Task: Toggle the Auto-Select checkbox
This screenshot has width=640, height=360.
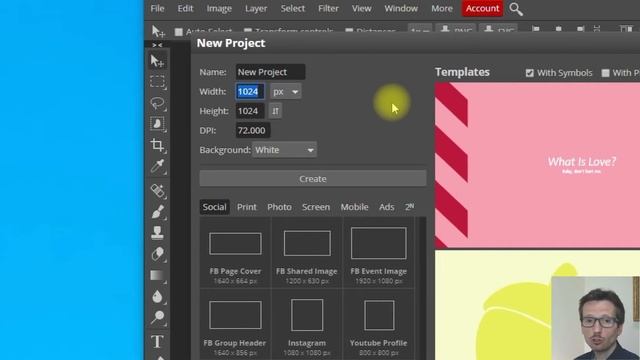Action: click(x=179, y=31)
